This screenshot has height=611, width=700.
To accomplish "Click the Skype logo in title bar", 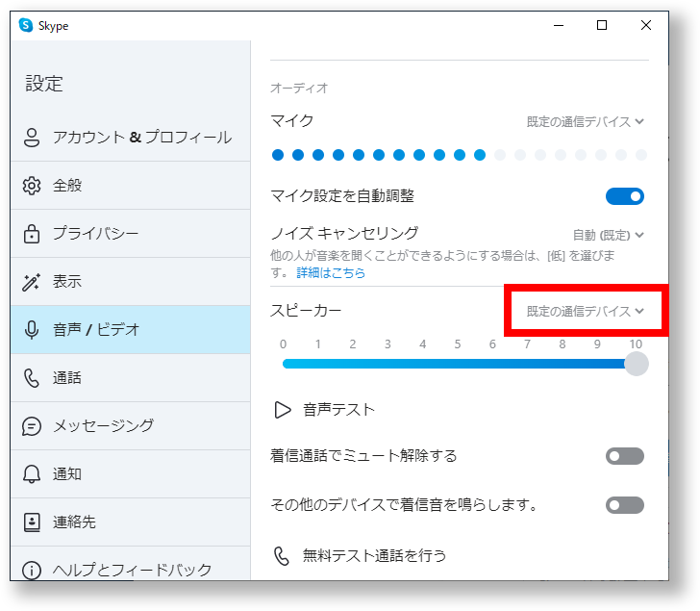I will click(x=26, y=25).
